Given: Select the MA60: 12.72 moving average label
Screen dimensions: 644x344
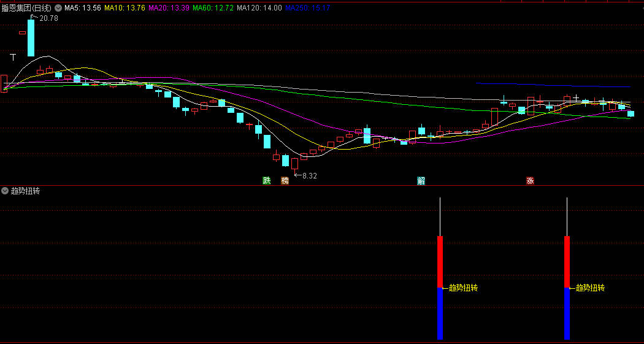Looking at the screenshot, I should coord(213,8).
